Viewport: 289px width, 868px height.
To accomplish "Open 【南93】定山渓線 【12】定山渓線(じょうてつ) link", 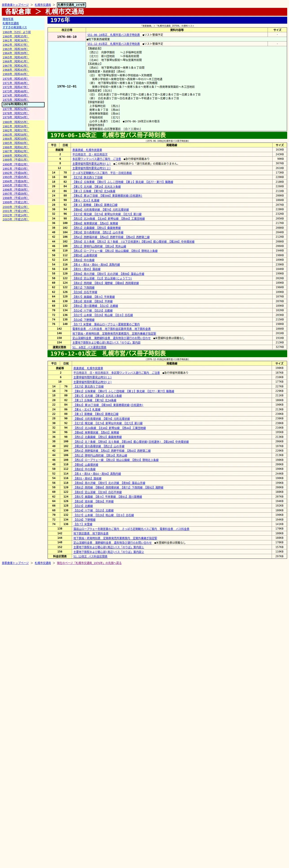I will (x=102, y=278).
